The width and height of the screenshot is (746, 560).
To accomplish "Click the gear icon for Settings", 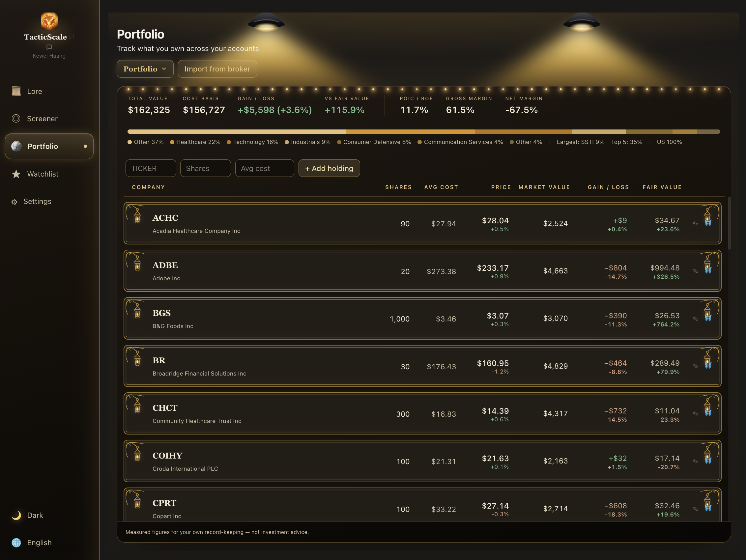I will pos(14,202).
